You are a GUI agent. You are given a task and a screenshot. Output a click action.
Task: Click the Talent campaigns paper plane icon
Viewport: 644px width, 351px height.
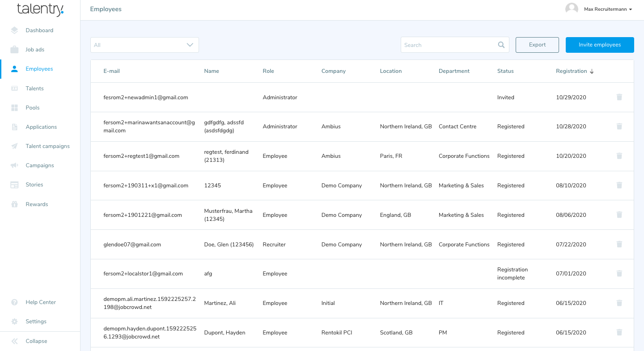point(14,146)
